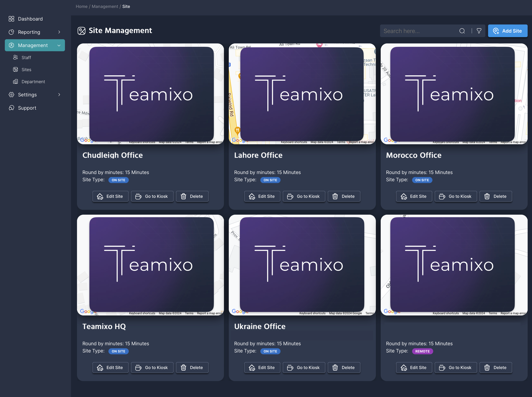This screenshot has width=532, height=397.
Task: Click the kiosk cup icon for Chudleigh Office
Action: tap(138, 196)
